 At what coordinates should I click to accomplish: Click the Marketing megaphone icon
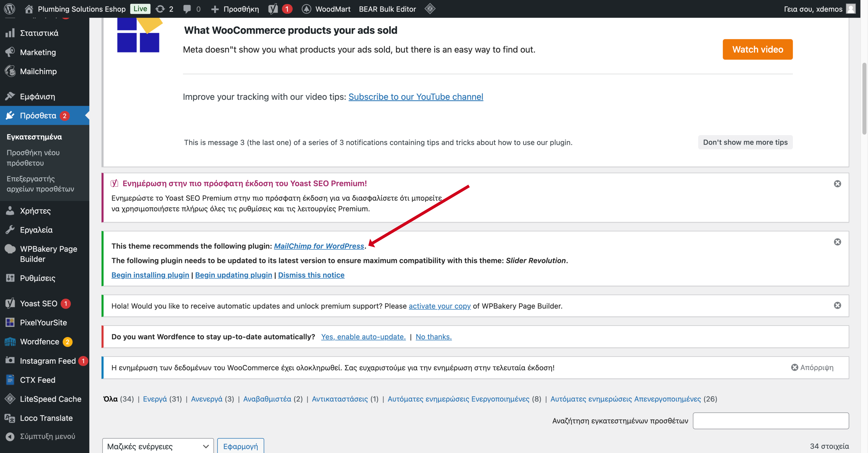(10, 52)
